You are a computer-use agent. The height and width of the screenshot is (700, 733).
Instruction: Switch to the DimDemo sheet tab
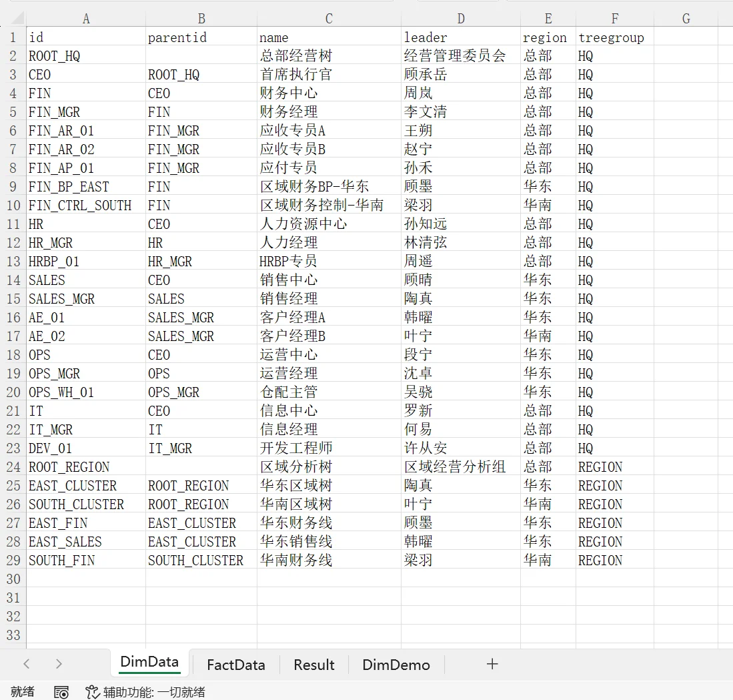tap(396, 665)
